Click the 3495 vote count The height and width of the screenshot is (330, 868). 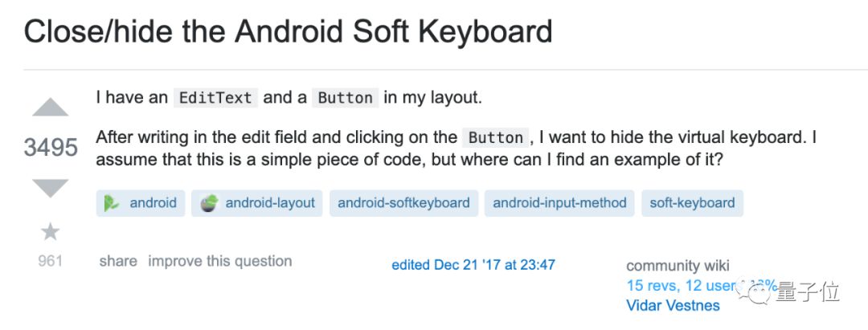(51, 148)
